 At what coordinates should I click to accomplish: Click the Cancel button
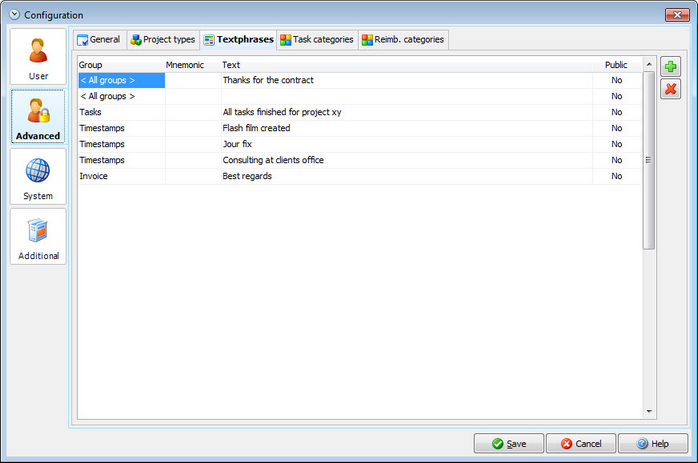click(581, 443)
